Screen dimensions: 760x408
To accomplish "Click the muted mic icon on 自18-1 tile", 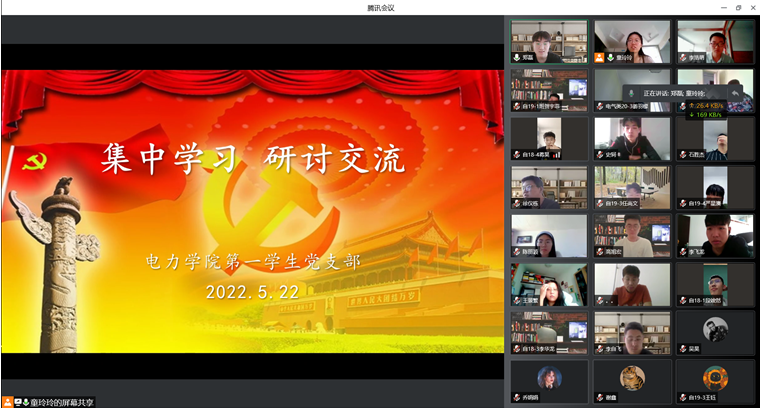I will click(x=683, y=300).
